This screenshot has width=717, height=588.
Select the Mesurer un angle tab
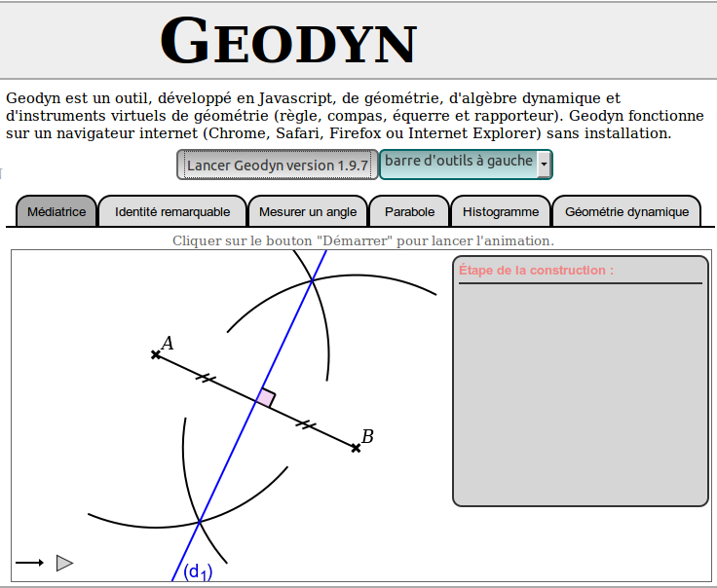coord(308,211)
